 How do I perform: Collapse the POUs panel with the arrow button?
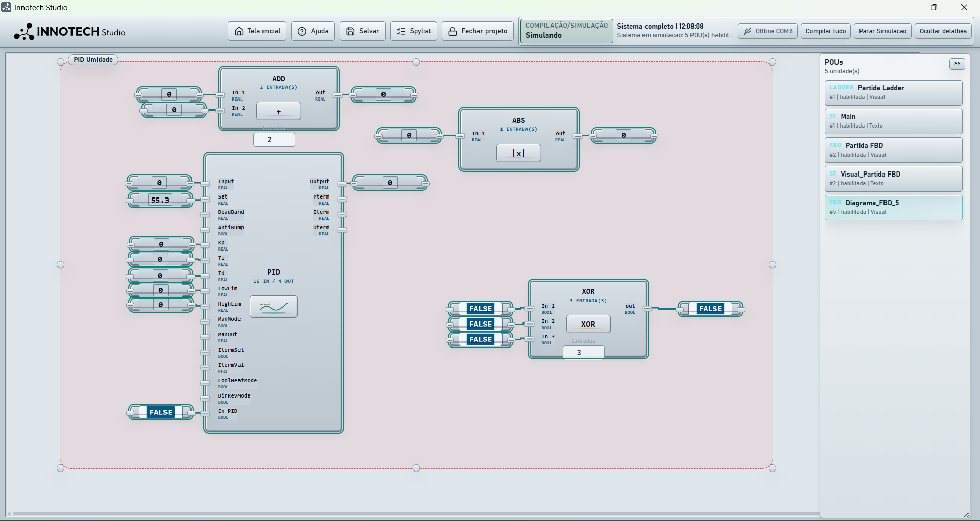click(x=957, y=64)
